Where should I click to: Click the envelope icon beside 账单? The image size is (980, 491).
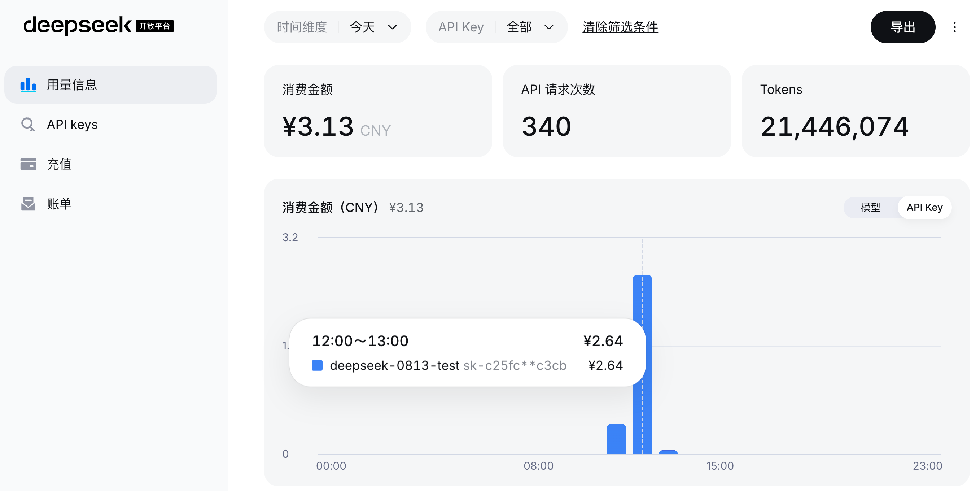point(28,204)
